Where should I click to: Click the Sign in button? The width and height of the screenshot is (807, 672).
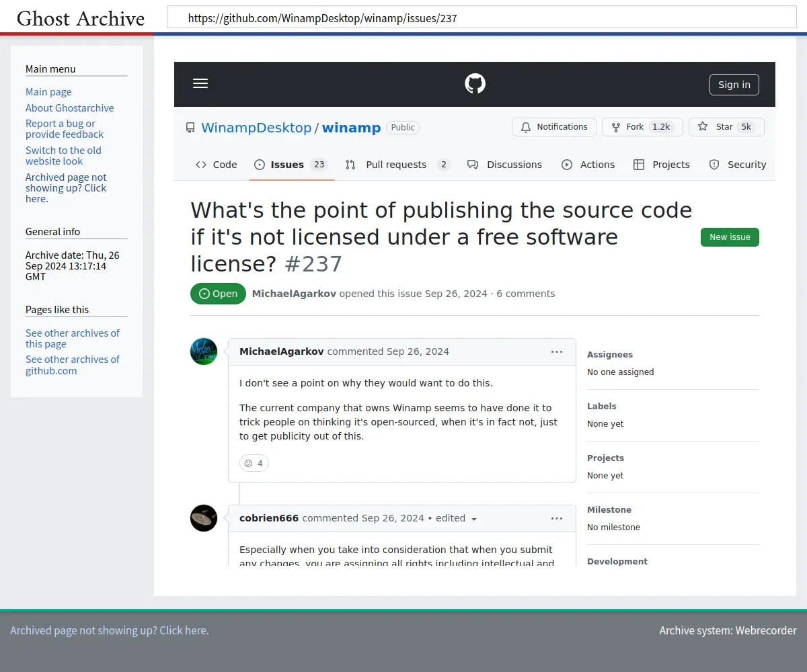tap(734, 85)
